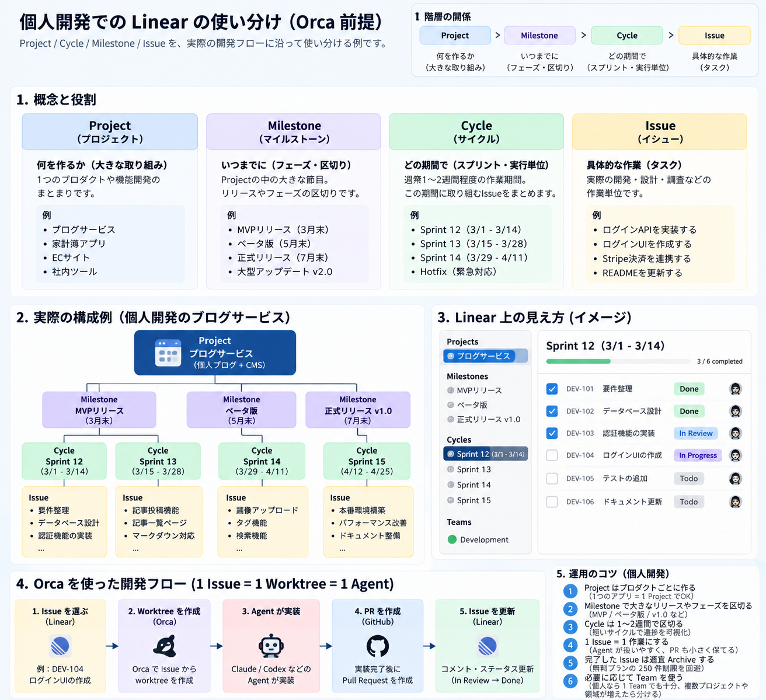Viewport: 766px width, 700px height.
Task: Click the '家計簿アプリ' example item
Action: coord(79,244)
